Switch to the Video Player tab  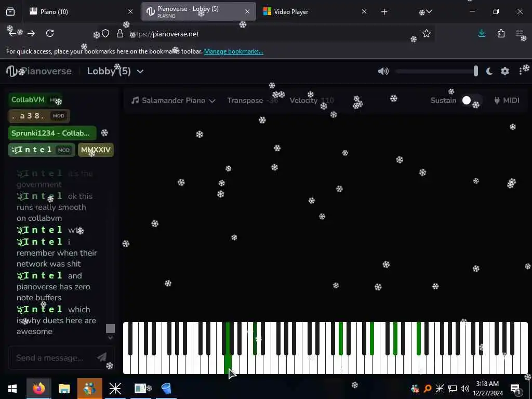pos(315,12)
